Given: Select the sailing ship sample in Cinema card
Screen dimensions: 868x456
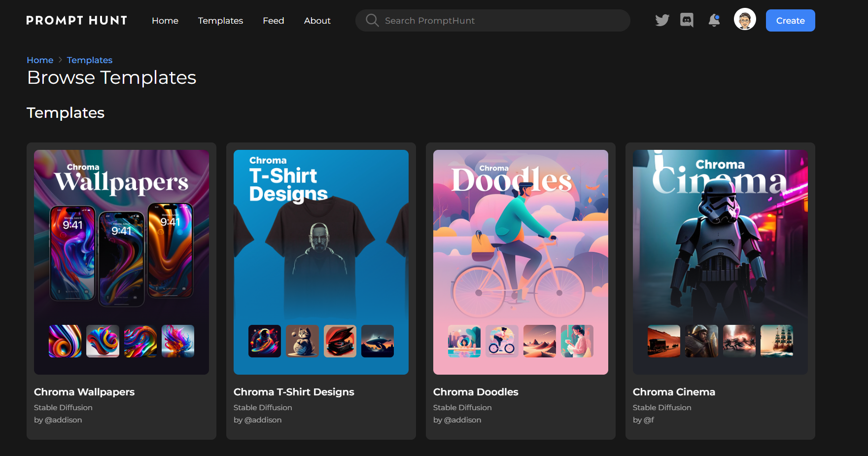Looking at the screenshot, I should (x=777, y=341).
